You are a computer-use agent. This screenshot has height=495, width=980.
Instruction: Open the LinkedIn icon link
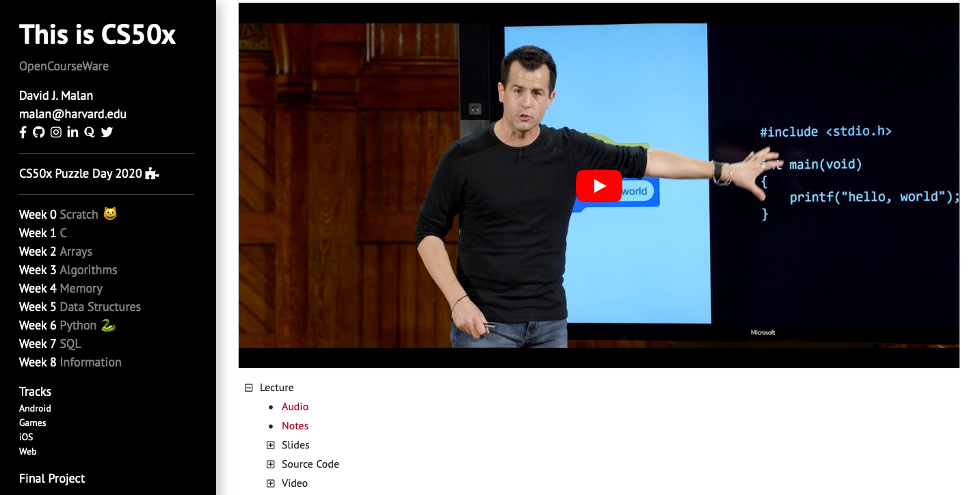[x=72, y=133]
